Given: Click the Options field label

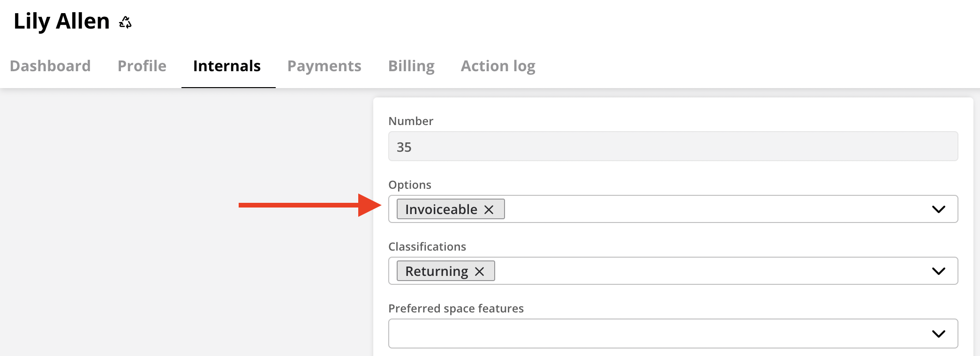Looking at the screenshot, I should tap(410, 185).
